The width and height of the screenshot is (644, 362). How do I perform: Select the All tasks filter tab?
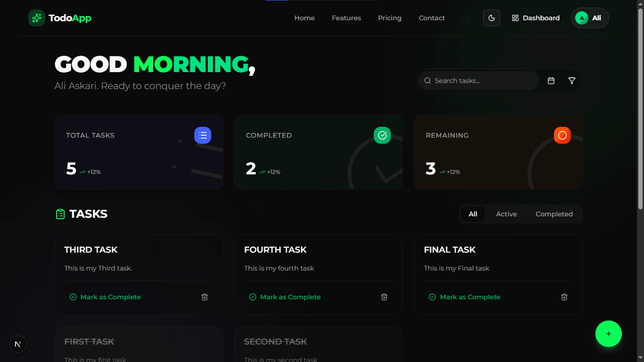click(x=473, y=214)
